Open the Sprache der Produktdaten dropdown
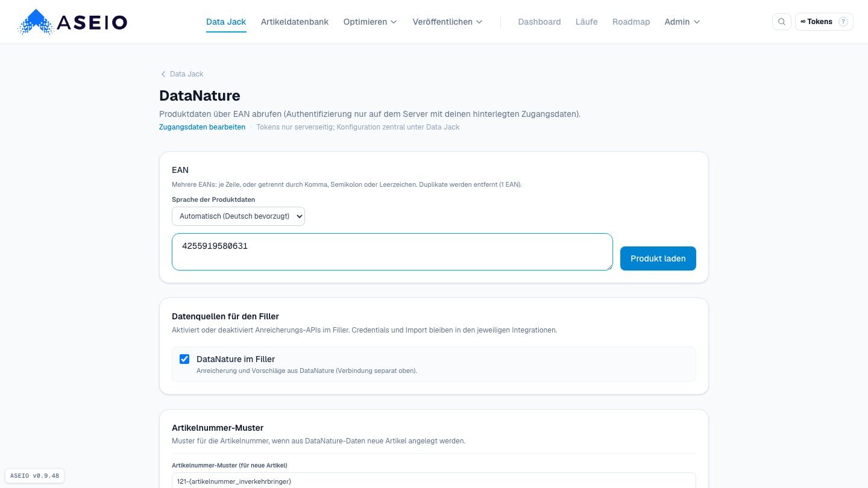The image size is (868, 488). 238,216
